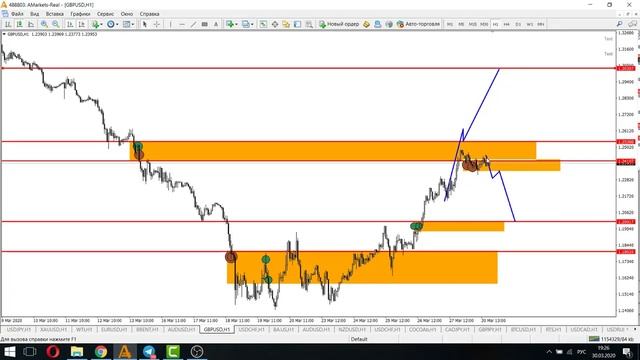Viewport: 640px width, 360px height.
Task: Open Telegram from the taskbar
Action: coord(149,351)
